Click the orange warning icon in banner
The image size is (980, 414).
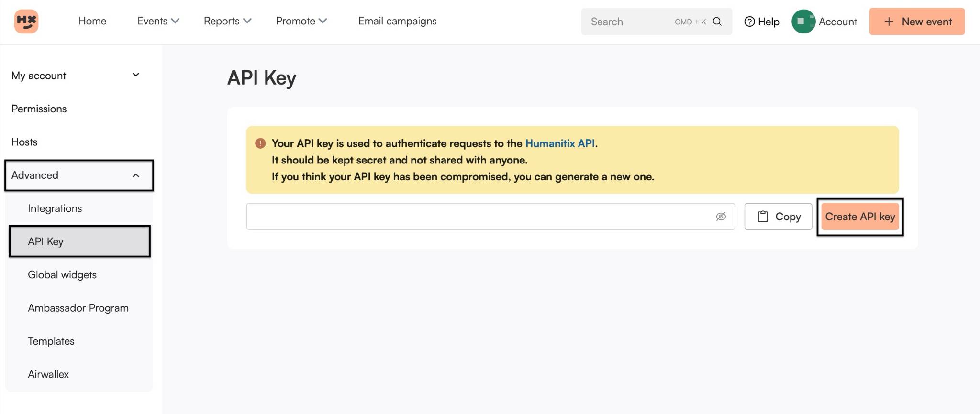point(260,143)
